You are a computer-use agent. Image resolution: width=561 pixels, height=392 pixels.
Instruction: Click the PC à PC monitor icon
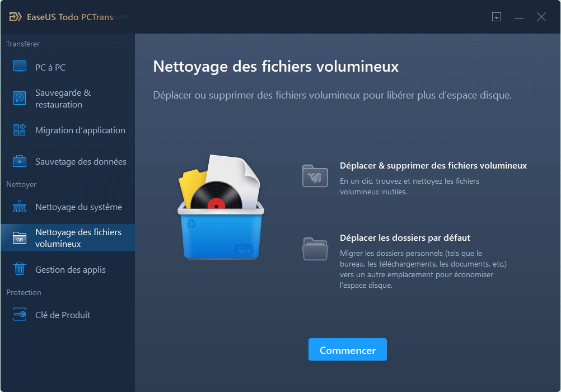pyautogui.click(x=20, y=67)
